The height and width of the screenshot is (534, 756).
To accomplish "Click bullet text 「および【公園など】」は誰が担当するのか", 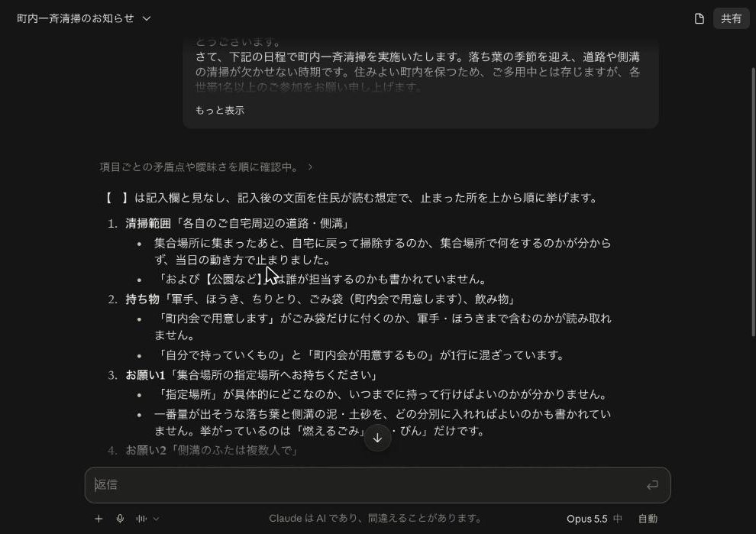I will [x=321, y=280].
